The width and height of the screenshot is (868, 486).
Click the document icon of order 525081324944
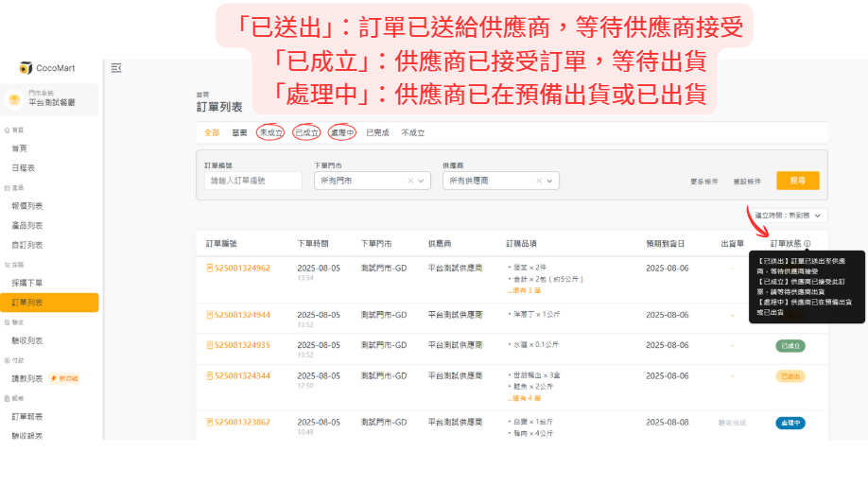(x=210, y=315)
